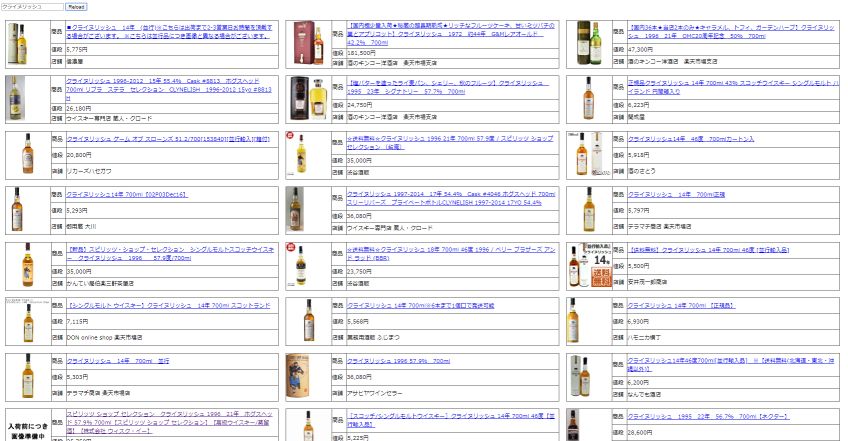Select the アサヒヤワインセラー shop name
This screenshot has height=441, width=848.
[x=375, y=393]
